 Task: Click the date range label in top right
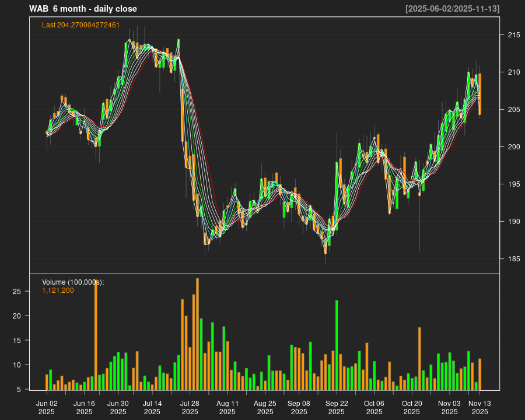pyautogui.click(x=452, y=9)
